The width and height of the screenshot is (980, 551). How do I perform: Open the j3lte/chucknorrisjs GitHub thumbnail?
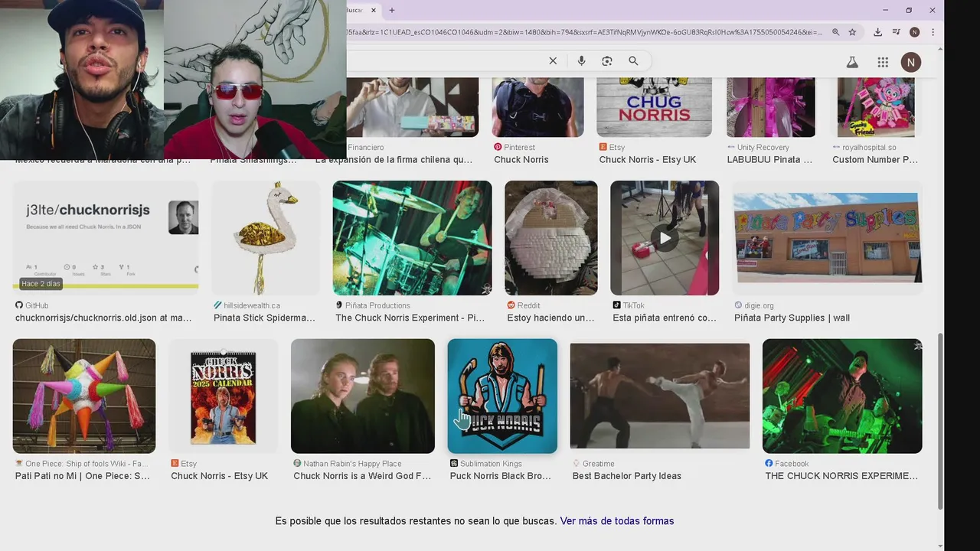tap(106, 238)
